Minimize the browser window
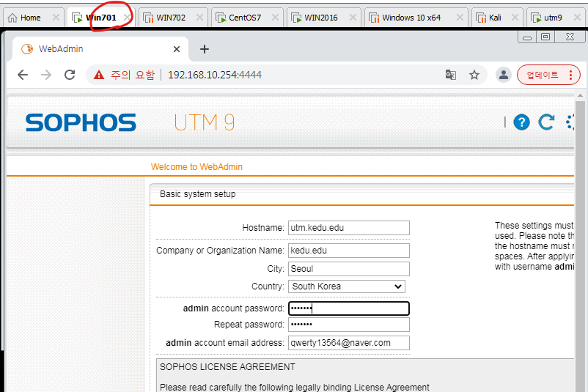Image resolution: width=588 pixels, height=392 pixels. click(x=527, y=37)
